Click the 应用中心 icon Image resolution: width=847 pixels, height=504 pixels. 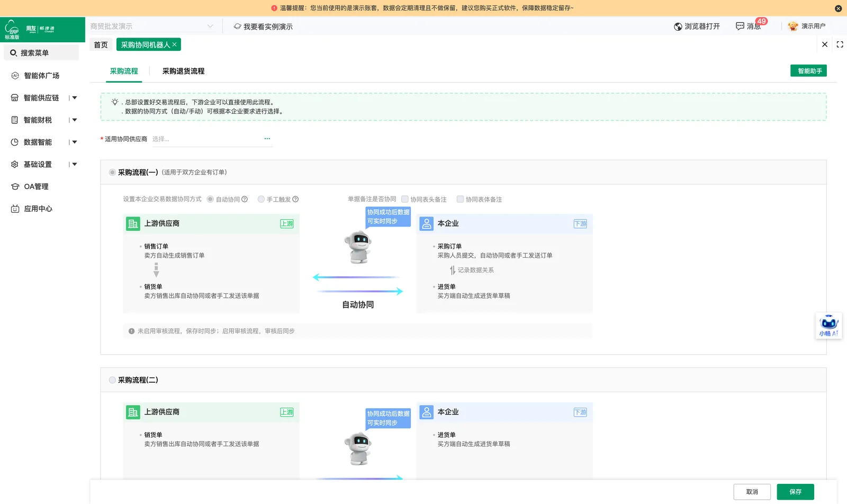pos(15,209)
